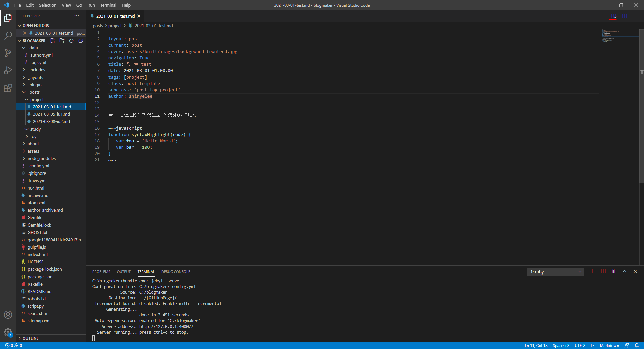
Task: Open markdown preview to the side
Action: coord(614,16)
